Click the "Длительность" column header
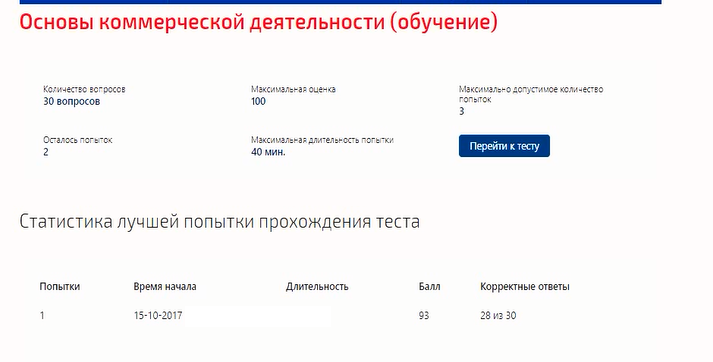 point(317,287)
